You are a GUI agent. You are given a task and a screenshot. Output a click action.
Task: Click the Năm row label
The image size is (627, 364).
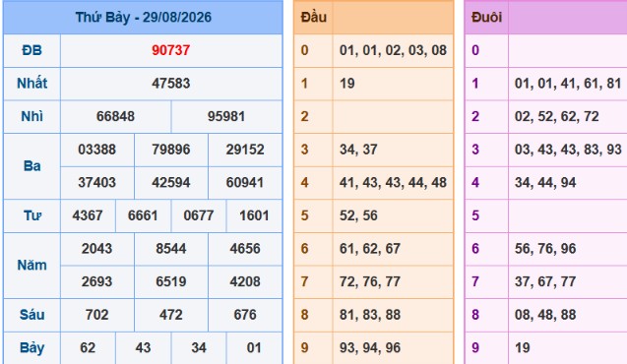click(31, 266)
